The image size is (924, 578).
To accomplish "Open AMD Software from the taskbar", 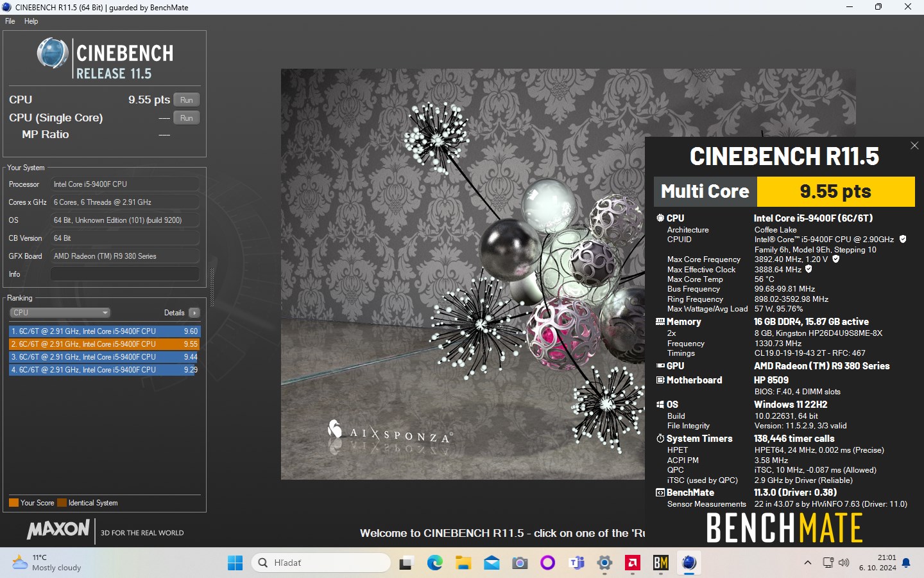I will point(633,563).
